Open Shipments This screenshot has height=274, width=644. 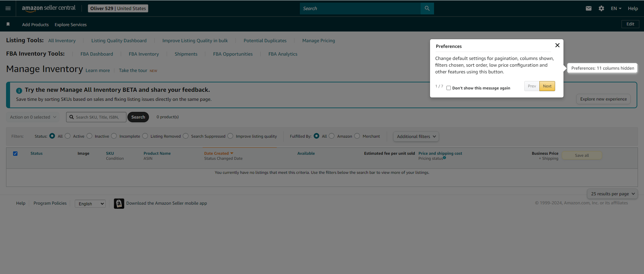click(x=186, y=54)
